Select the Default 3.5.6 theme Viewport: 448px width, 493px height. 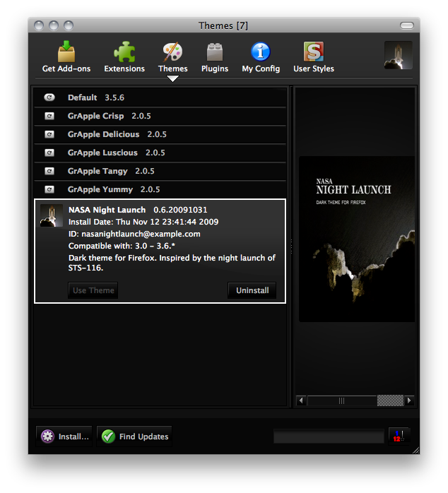point(160,97)
